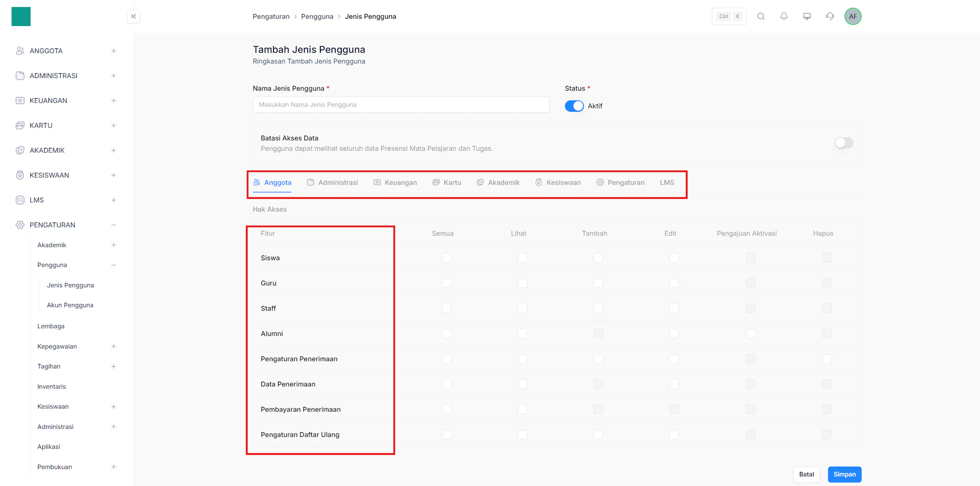Check Hapus for Pengaturan Penerimaan
Screen dimensions: 980x486
[x=827, y=359]
